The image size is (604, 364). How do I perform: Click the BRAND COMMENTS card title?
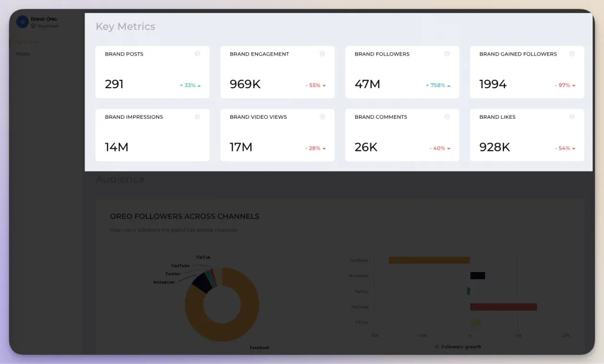[381, 117]
